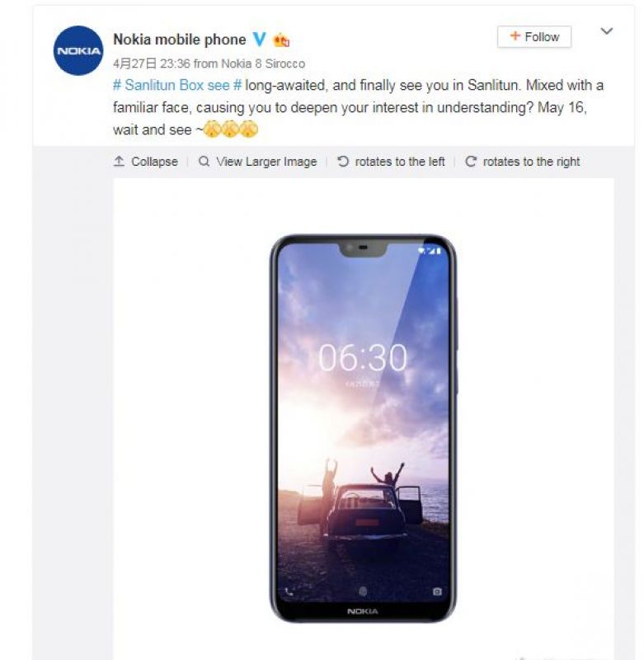Click the rotate-right arrow icon
The width and height of the screenshot is (644, 660).
click(471, 161)
